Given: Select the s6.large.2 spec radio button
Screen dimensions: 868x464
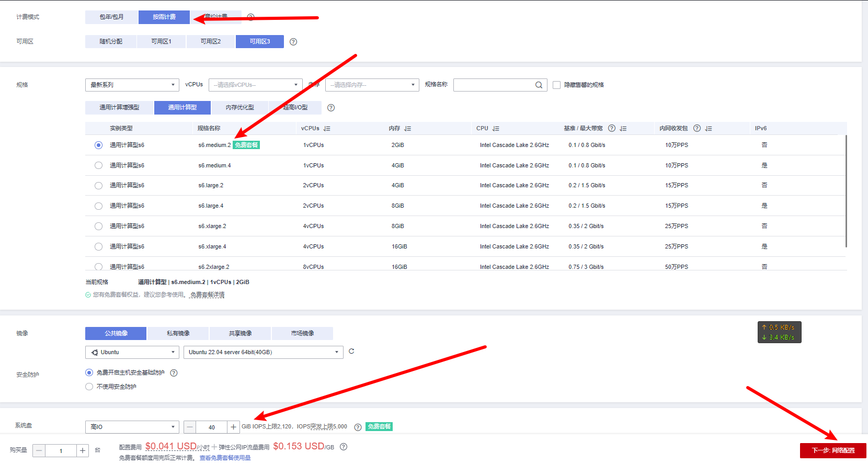Looking at the screenshot, I should pyautogui.click(x=98, y=186).
